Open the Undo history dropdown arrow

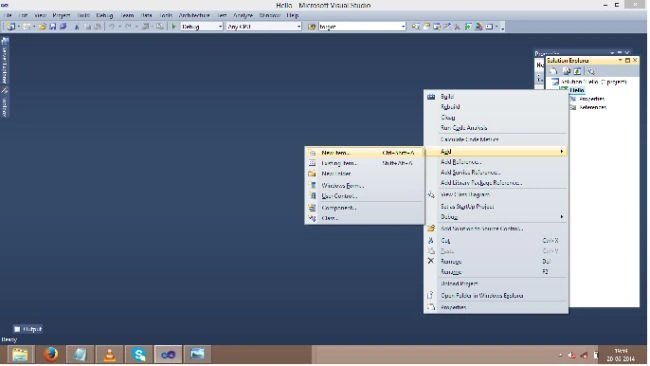coord(119,27)
